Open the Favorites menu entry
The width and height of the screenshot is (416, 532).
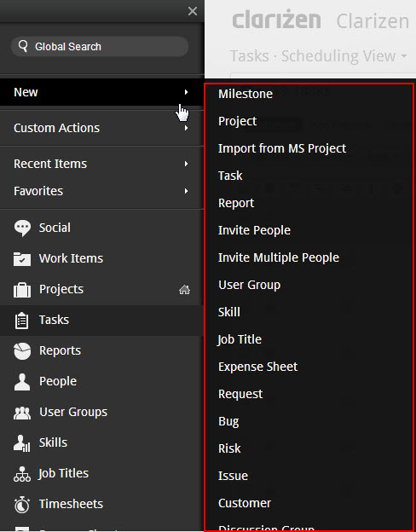(x=38, y=191)
